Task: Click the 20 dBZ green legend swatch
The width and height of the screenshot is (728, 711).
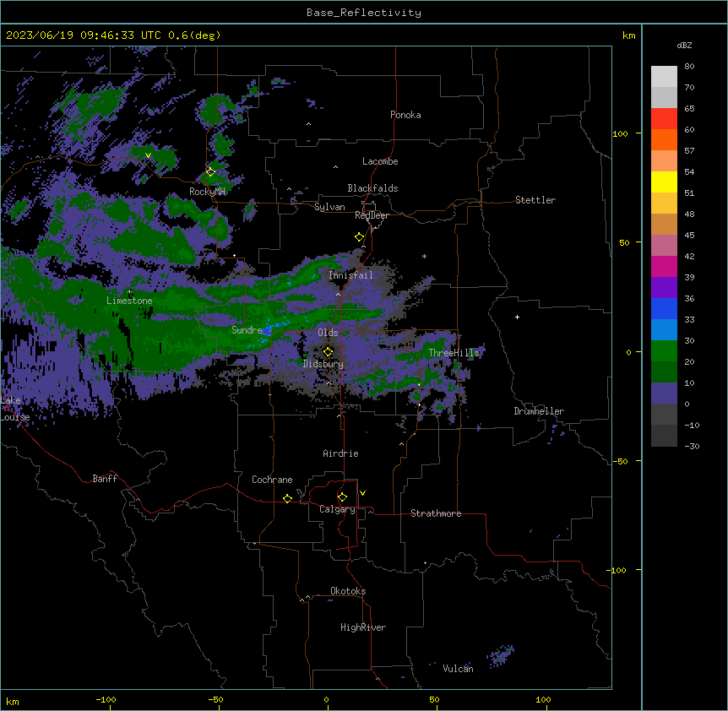Action: coord(664,351)
